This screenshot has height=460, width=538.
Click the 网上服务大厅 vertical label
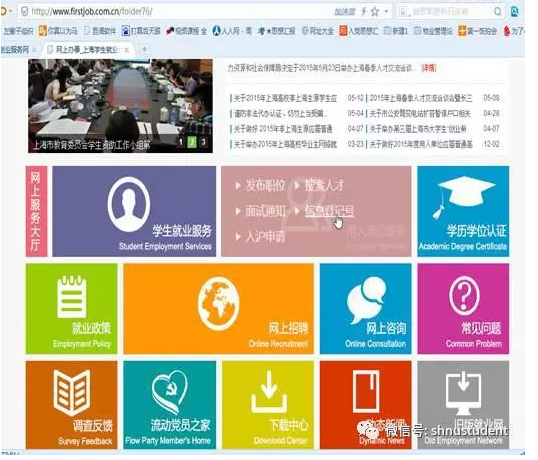pyautogui.click(x=36, y=211)
